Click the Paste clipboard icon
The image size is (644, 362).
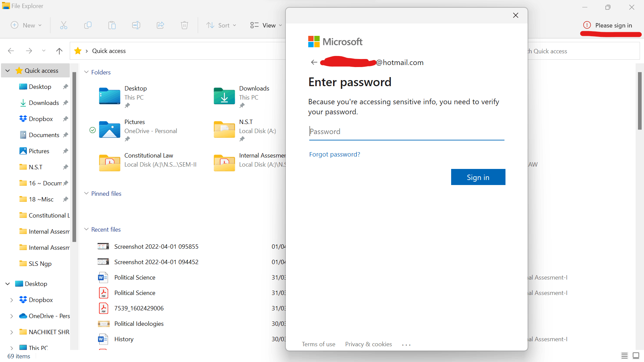[x=112, y=25]
